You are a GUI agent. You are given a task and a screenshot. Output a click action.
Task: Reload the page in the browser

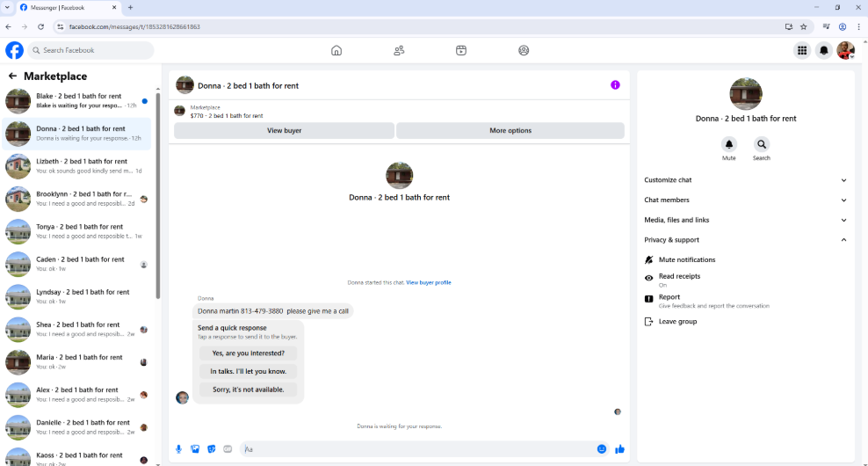pyautogui.click(x=41, y=26)
